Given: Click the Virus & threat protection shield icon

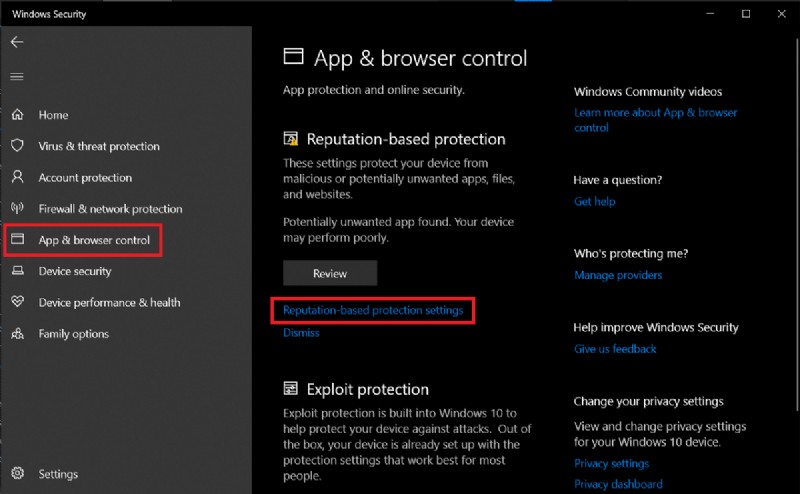Looking at the screenshot, I should 17,146.
